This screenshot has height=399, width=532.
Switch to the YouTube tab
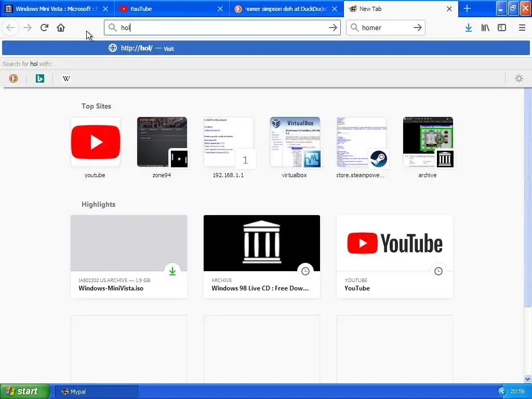coord(171,9)
